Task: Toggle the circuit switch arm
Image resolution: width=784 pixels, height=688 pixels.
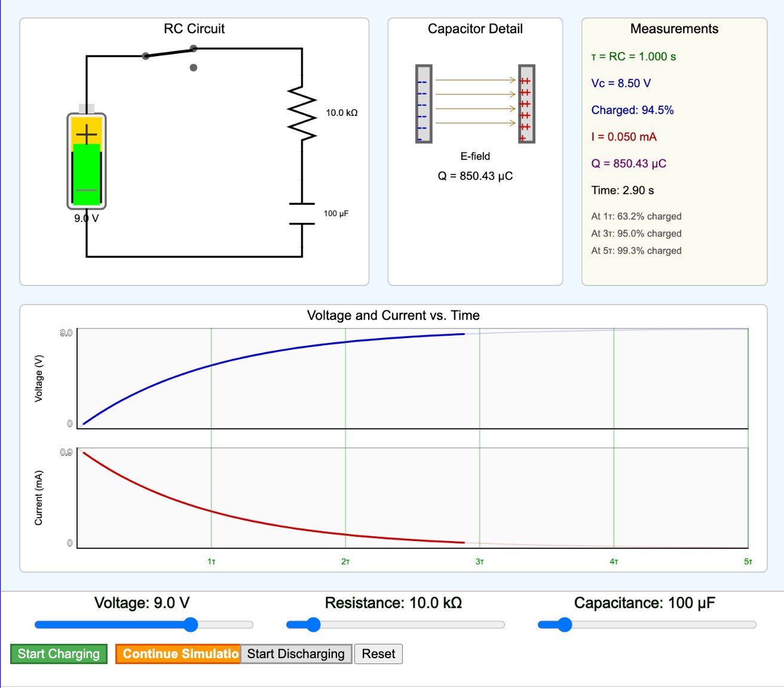Action: point(170,53)
